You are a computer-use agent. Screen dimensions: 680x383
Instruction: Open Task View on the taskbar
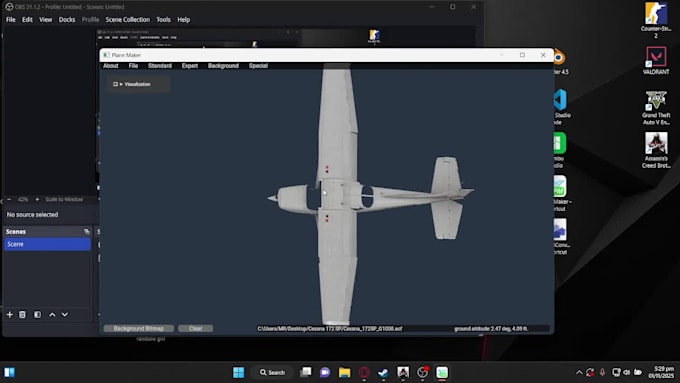(306, 372)
